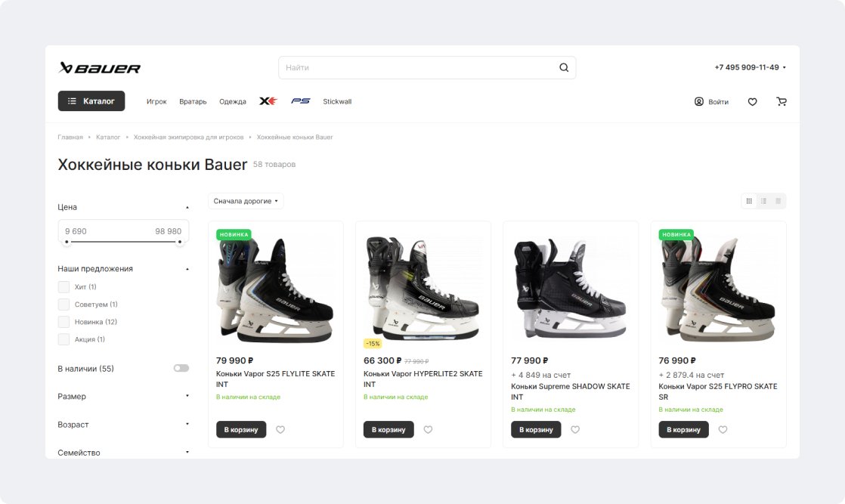
Task: Open the shopping cart icon
Action: point(781,101)
